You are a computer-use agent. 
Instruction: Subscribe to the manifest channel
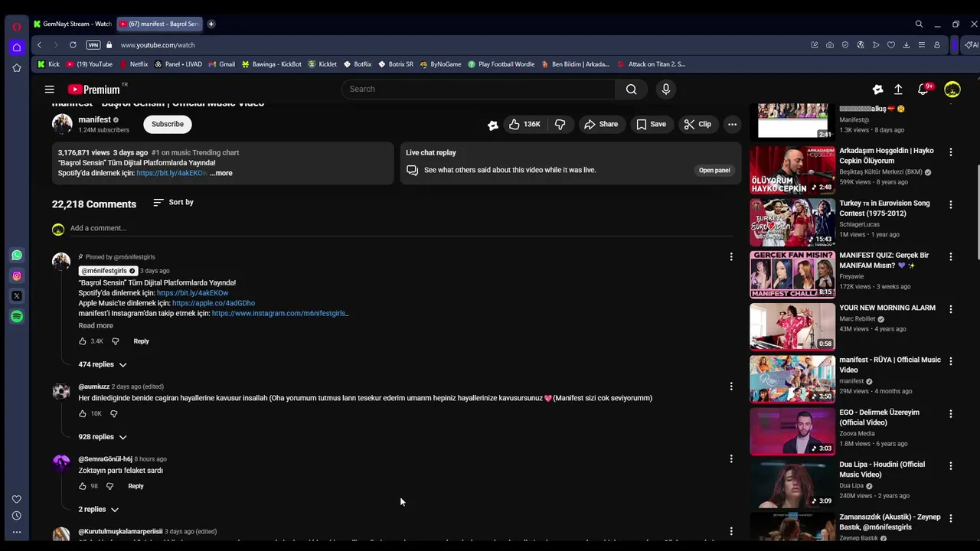tap(168, 124)
